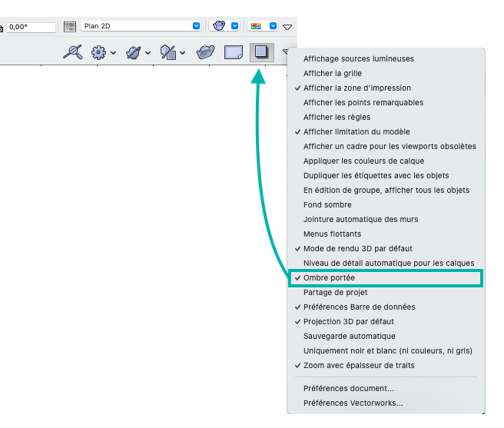The height and width of the screenshot is (428, 504).
Task: Uncheck Projection 3D par défaut
Action: [386, 321]
